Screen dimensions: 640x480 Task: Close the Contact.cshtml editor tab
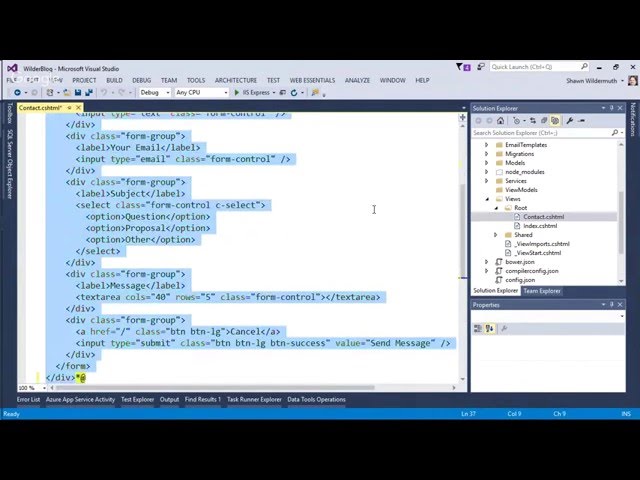pos(78,108)
